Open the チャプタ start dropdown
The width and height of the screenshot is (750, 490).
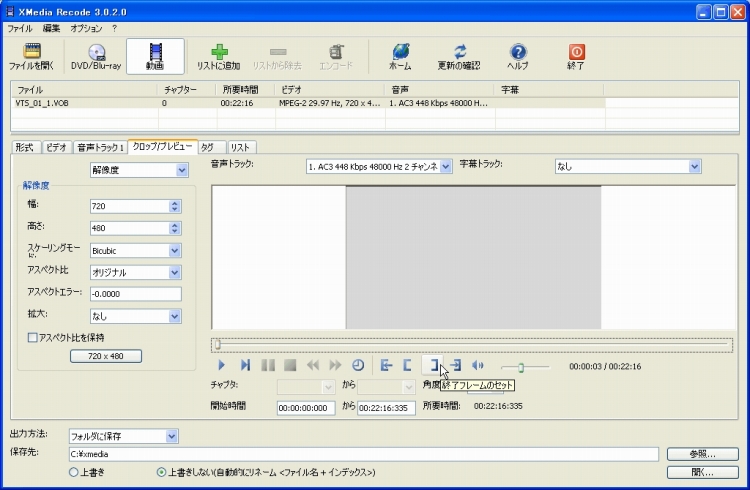pyautogui.click(x=306, y=386)
